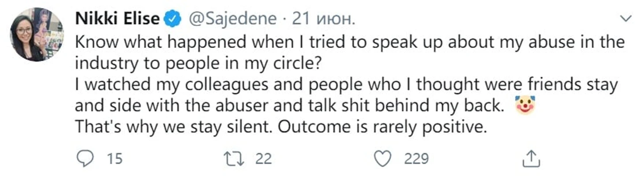
Task: Expand the tweet options chevron
Action: pyautogui.click(x=626, y=18)
